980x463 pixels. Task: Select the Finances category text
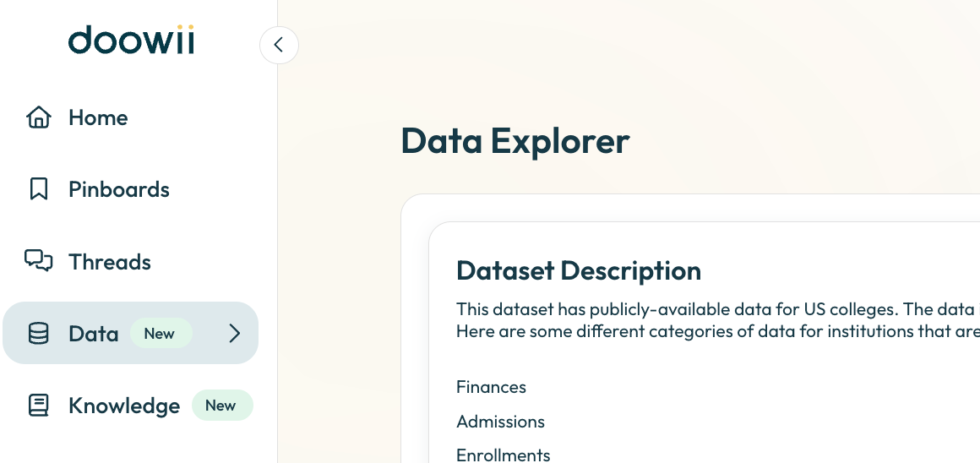[x=491, y=387]
